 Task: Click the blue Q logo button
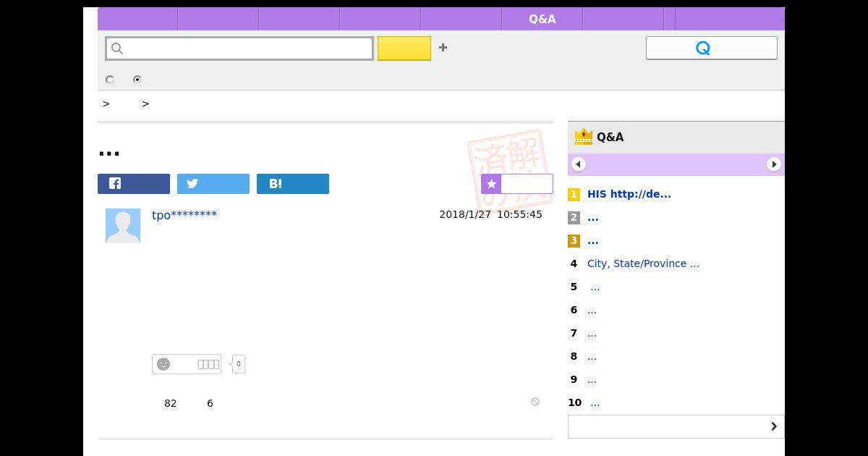pyautogui.click(x=711, y=48)
